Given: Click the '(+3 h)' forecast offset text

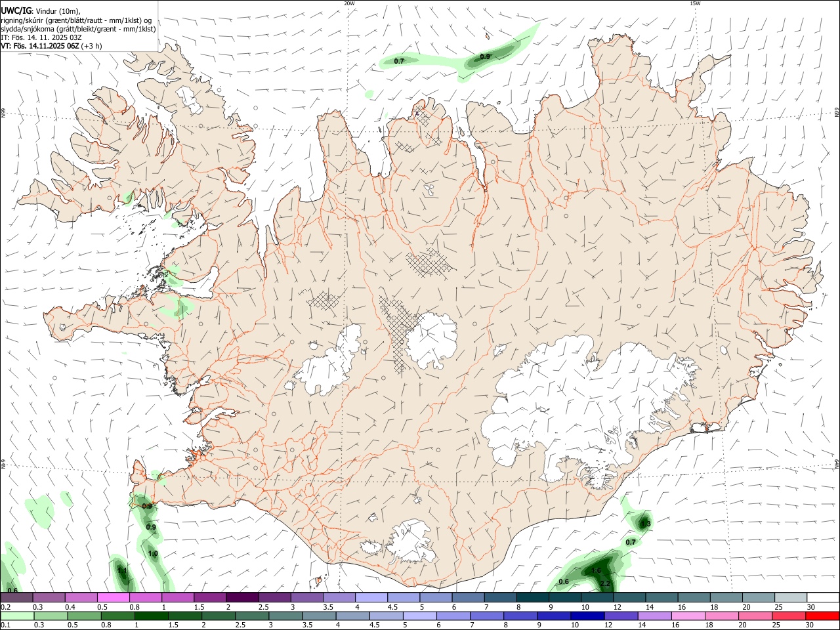Looking at the screenshot, I should (x=92, y=46).
